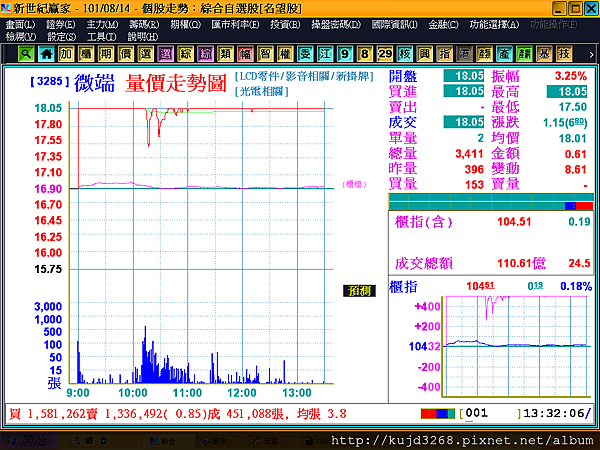This screenshot has height=450, width=600.
Task: Click the 最低 value 17.50
Action: tap(572, 107)
